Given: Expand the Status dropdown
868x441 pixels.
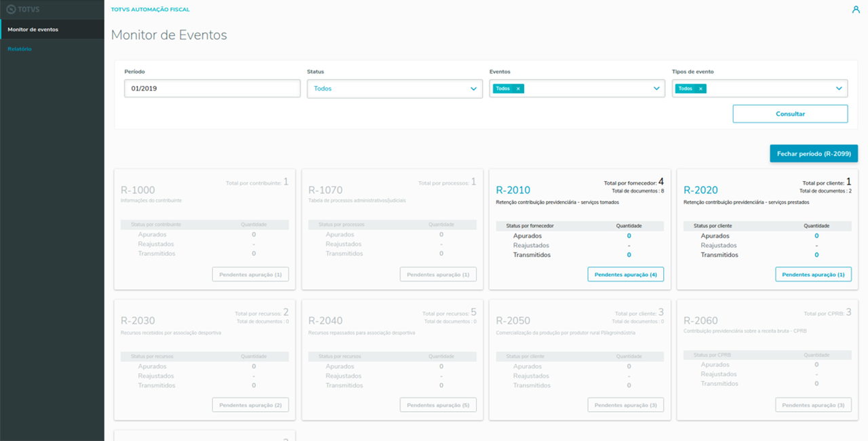Looking at the screenshot, I should click(473, 89).
